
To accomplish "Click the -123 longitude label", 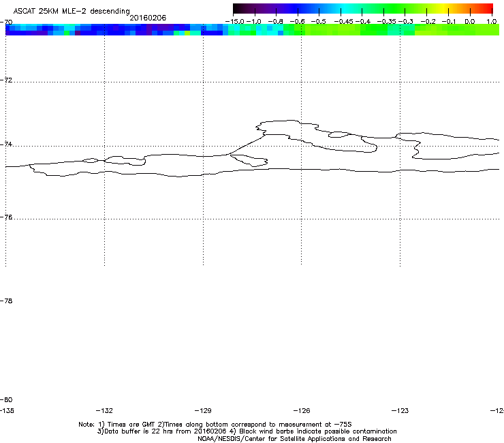I will tap(400, 410).
